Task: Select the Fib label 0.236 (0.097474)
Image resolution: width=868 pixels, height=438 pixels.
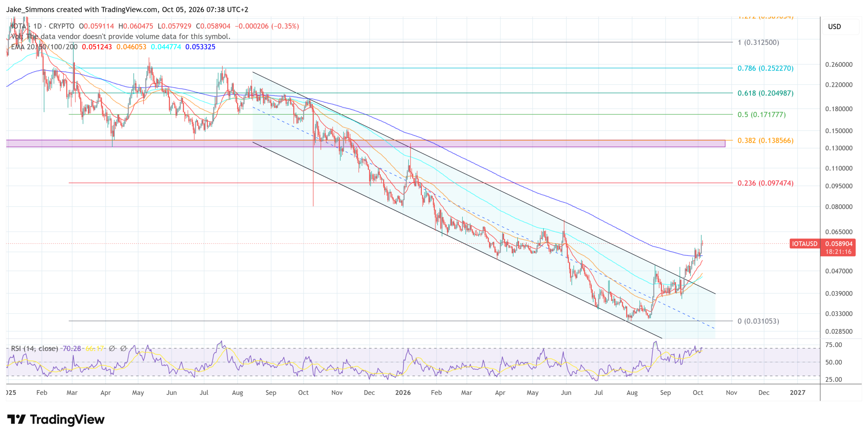Action: point(765,183)
